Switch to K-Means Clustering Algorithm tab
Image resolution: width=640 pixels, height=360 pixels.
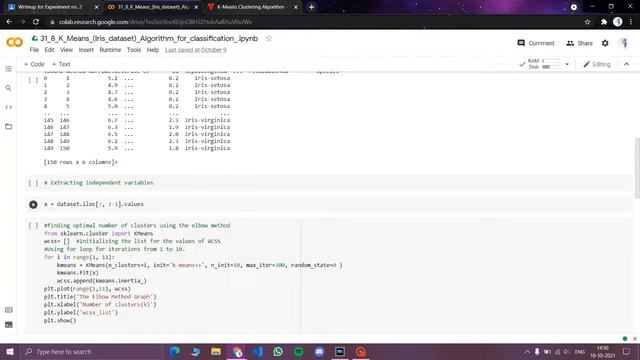(x=252, y=7)
